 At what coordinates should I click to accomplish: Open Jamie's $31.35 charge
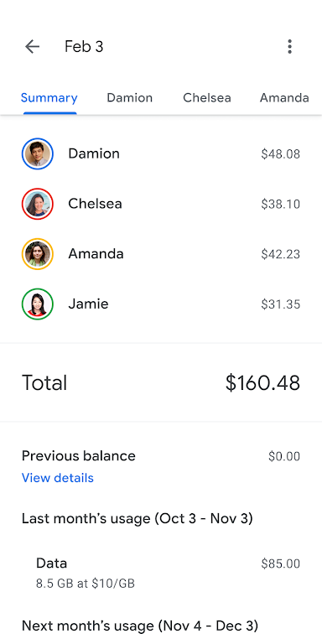tap(281, 304)
